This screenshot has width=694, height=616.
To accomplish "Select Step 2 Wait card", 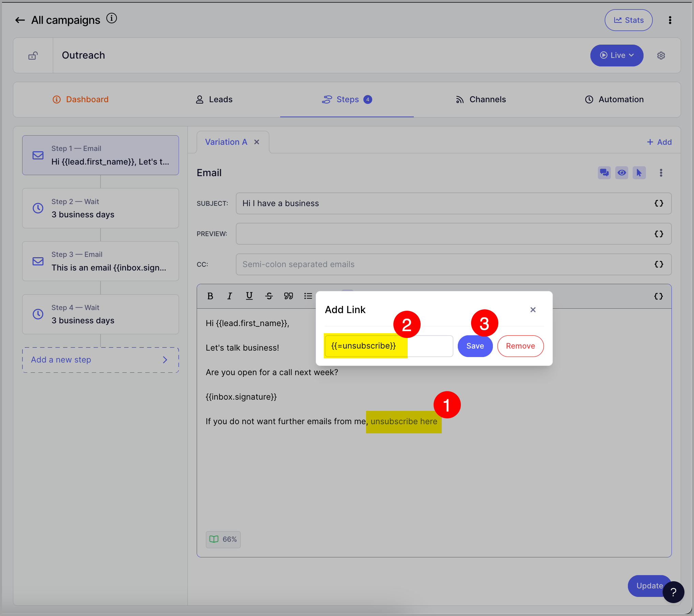I will [101, 208].
